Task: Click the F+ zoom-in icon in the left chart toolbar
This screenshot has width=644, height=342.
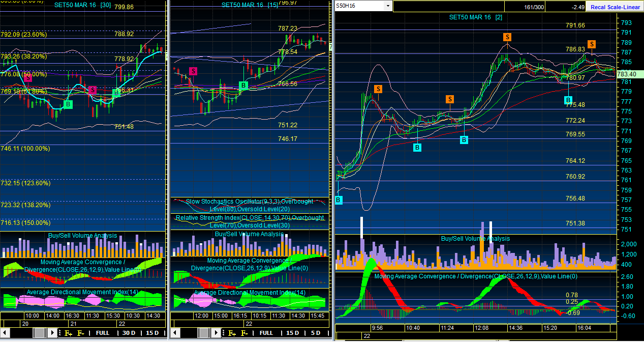Action: click(x=67, y=333)
